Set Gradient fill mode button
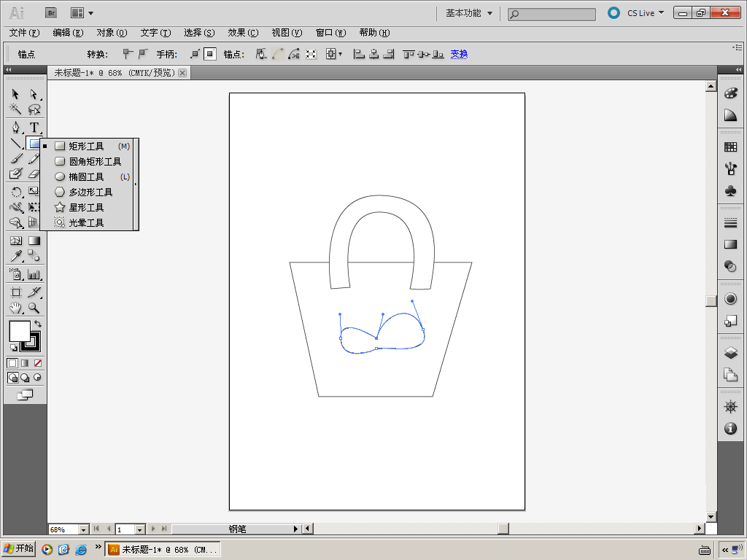Screen dimensions: 747x560 click(x=25, y=363)
